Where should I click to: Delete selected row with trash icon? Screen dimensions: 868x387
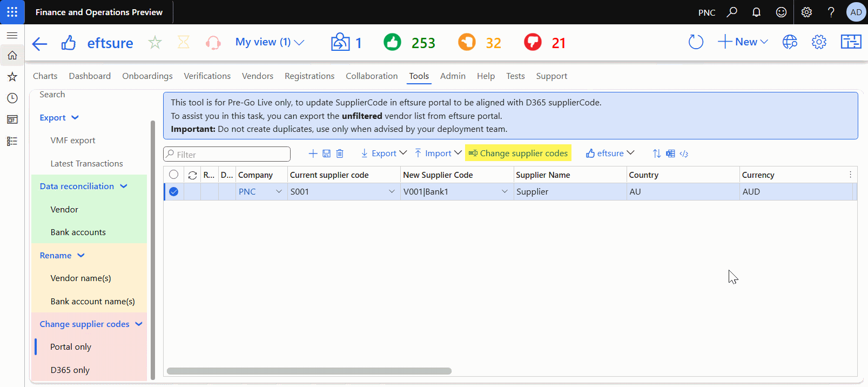340,154
